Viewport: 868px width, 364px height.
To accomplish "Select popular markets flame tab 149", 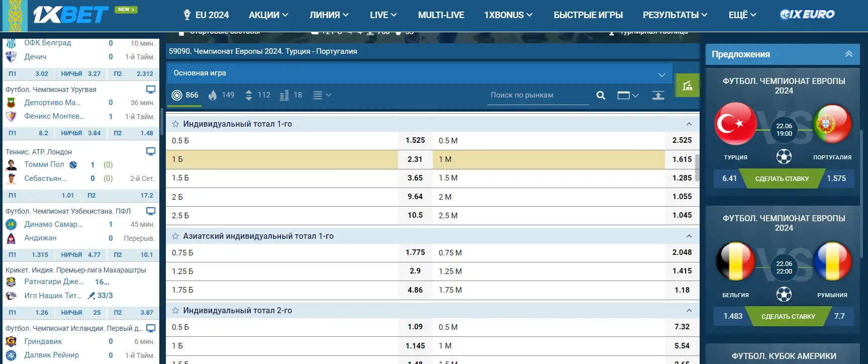I will [221, 95].
